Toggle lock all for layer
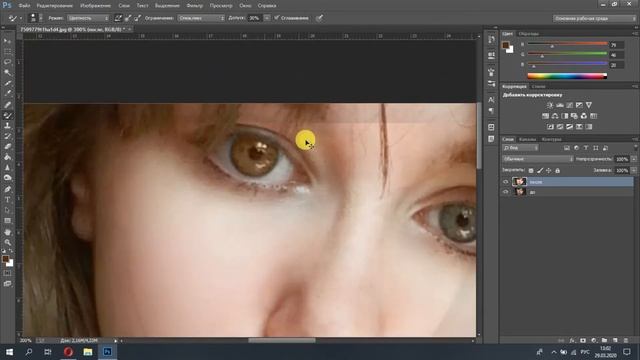The image size is (640, 360). point(558,170)
